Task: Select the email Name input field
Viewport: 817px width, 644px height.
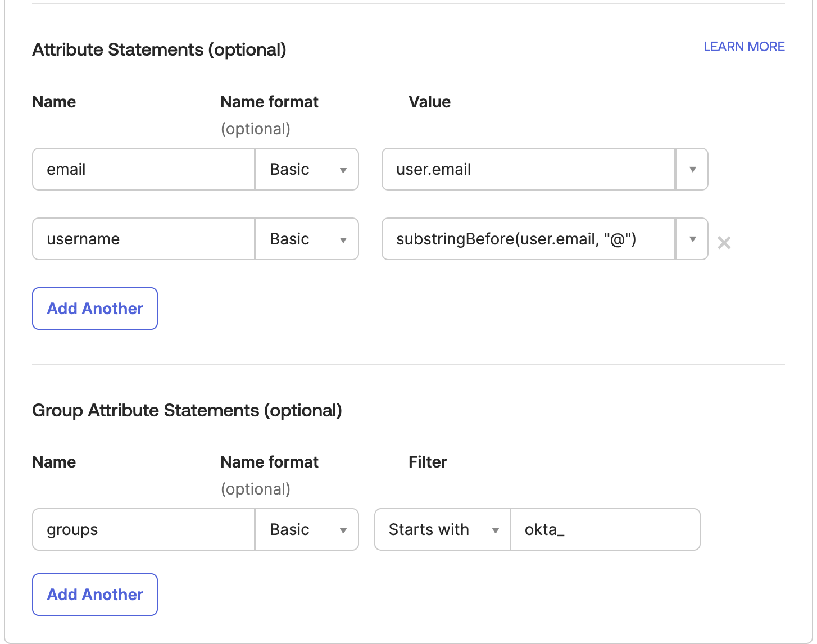Action: 143,169
